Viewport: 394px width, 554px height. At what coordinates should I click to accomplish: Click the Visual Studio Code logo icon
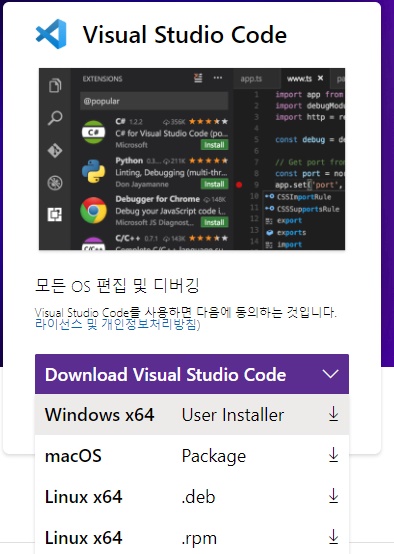click(51, 34)
